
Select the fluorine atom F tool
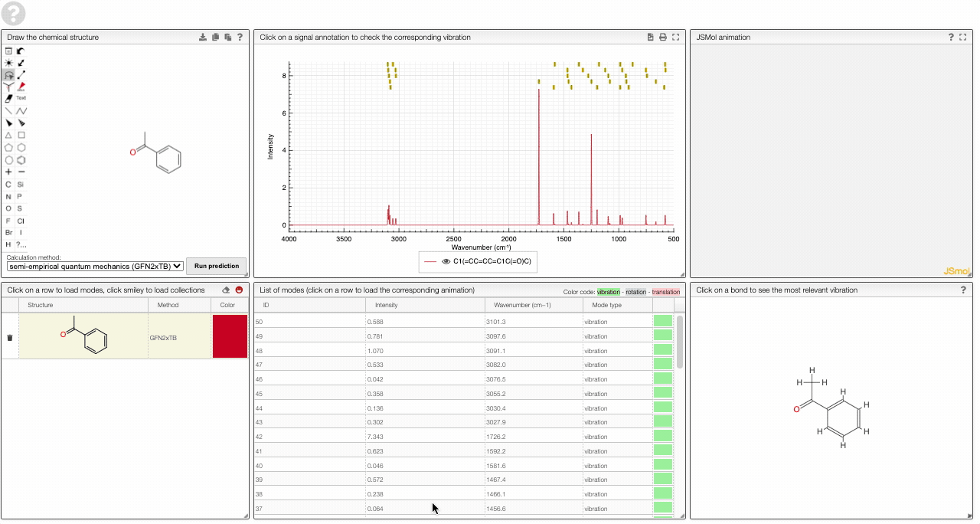[8, 221]
